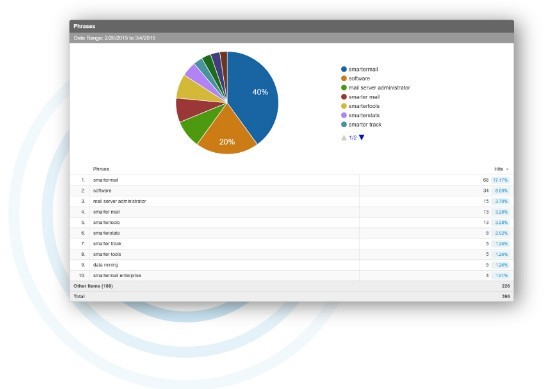Click the purple smarterstats legend dot
The width and height of the screenshot is (552, 389).
pos(344,115)
